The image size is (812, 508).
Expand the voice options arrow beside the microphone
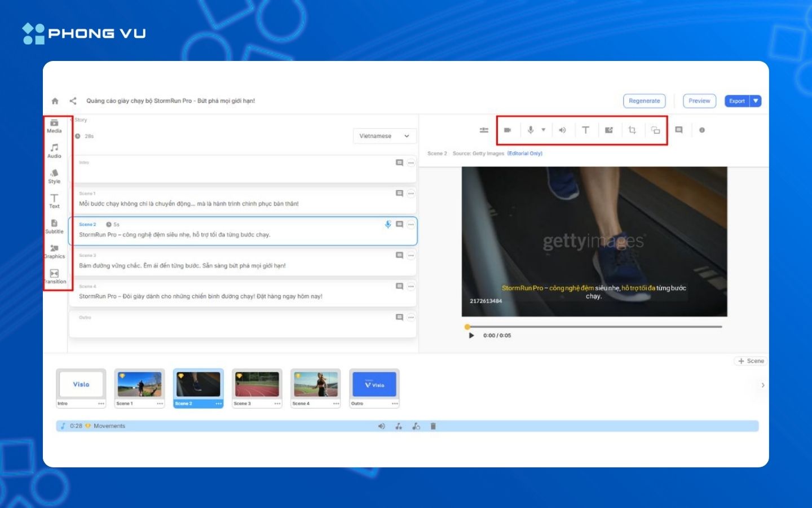click(x=543, y=130)
